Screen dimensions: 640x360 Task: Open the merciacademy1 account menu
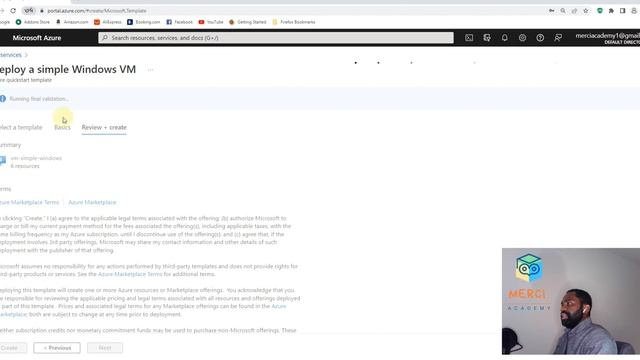pos(607,38)
